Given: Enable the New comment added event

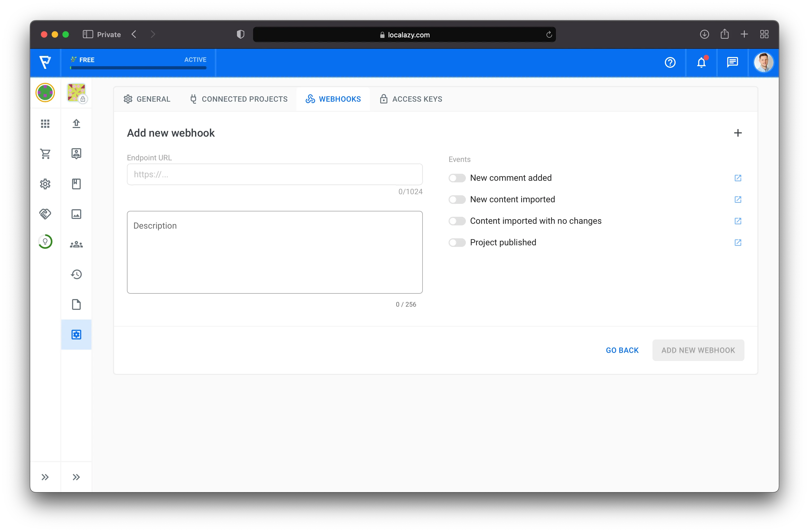Looking at the screenshot, I should pyautogui.click(x=457, y=178).
